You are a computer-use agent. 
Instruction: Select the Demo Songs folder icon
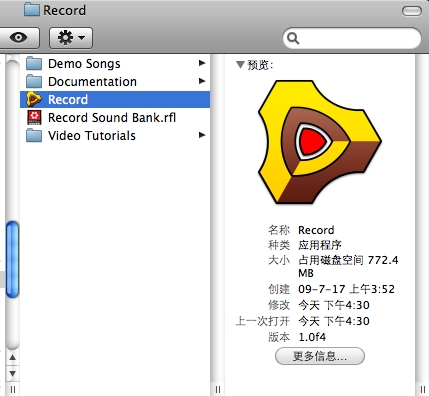point(34,63)
